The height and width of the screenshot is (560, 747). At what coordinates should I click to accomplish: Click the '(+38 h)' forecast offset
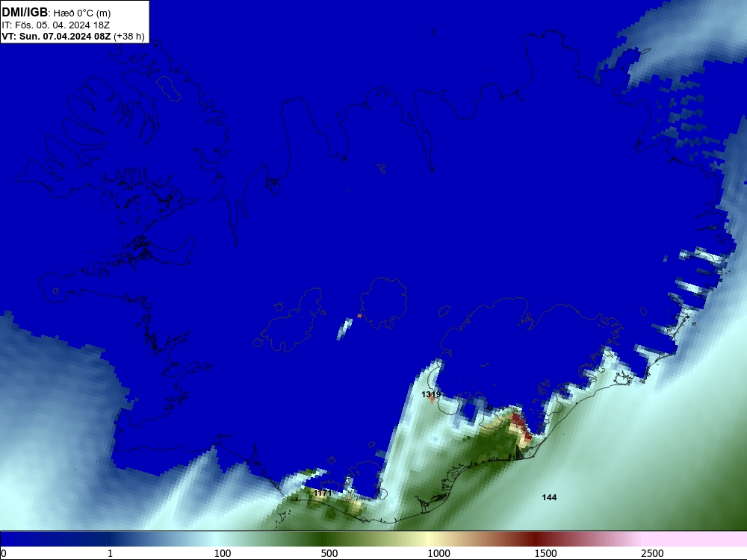click(129, 36)
